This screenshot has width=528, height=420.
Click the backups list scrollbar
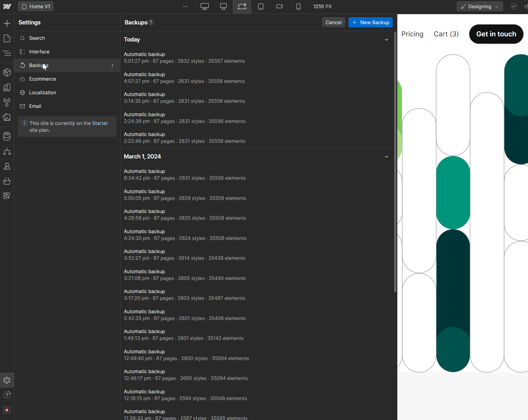(x=395, y=162)
